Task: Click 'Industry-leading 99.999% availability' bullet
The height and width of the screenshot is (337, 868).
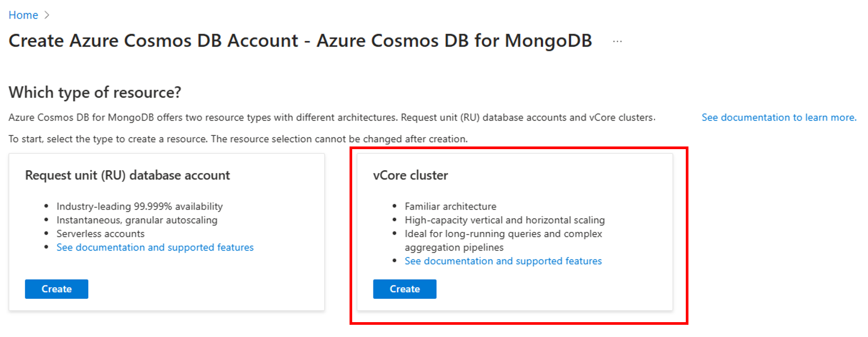Action: (x=140, y=206)
